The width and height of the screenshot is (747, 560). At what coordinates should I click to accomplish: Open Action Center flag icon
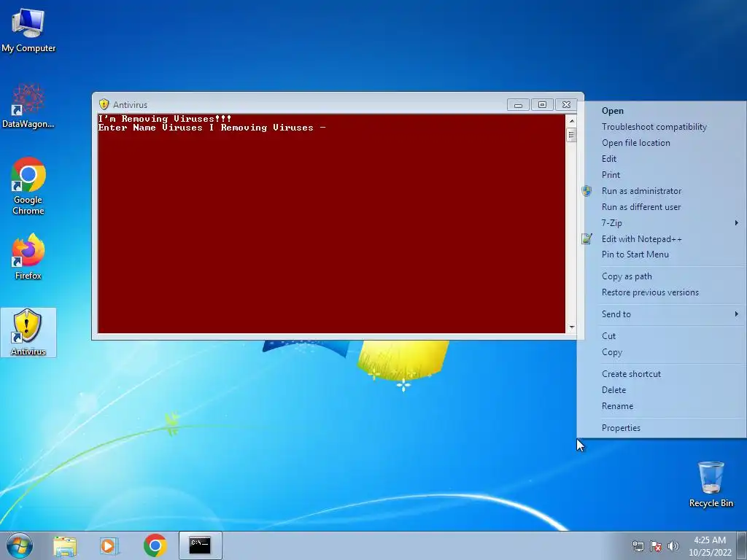coord(656,546)
